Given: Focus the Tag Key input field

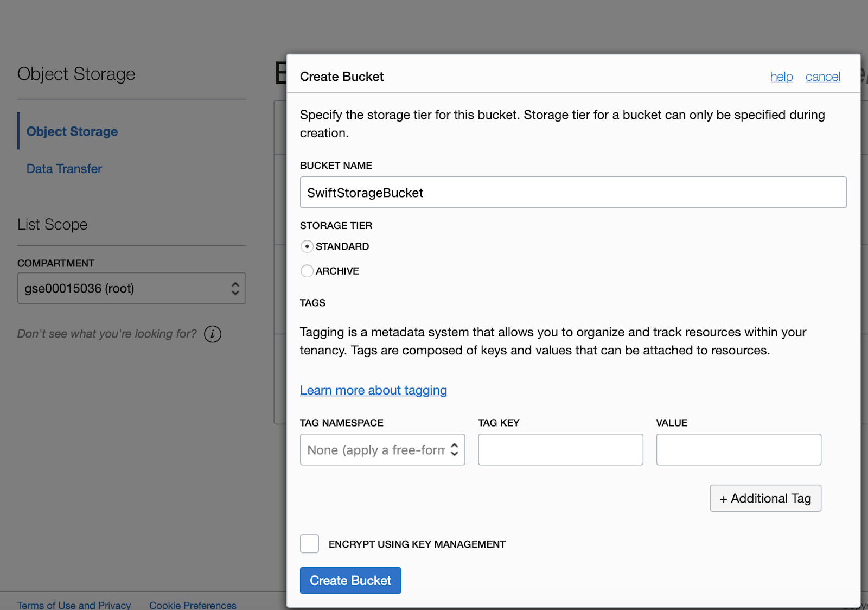Looking at the screenshot, I should [560, 450].
